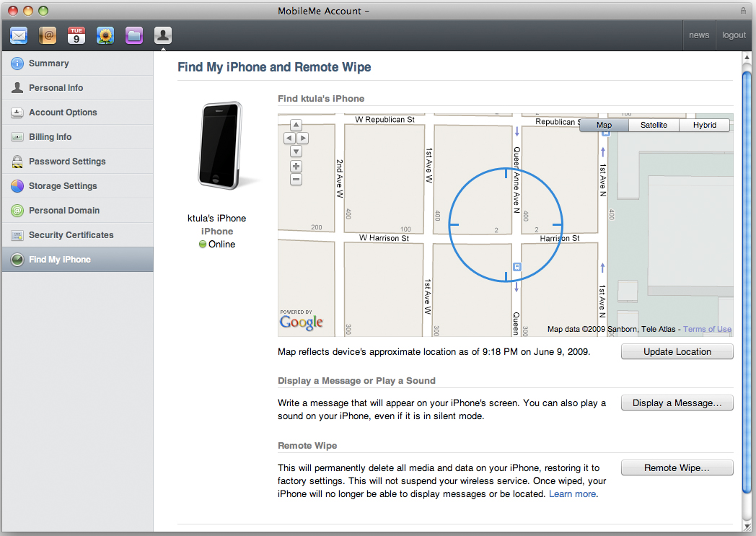Click the 'Find My iPhone and Remote Wipe' heading
Image resolution: width=756 pixels, height=536 pixels.
pos(274,67)
